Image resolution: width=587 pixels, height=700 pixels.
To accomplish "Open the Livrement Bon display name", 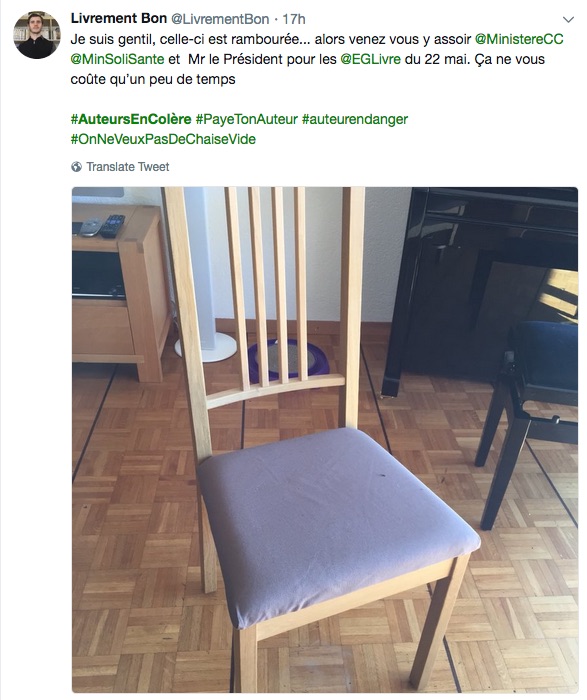I will [119, 19].
